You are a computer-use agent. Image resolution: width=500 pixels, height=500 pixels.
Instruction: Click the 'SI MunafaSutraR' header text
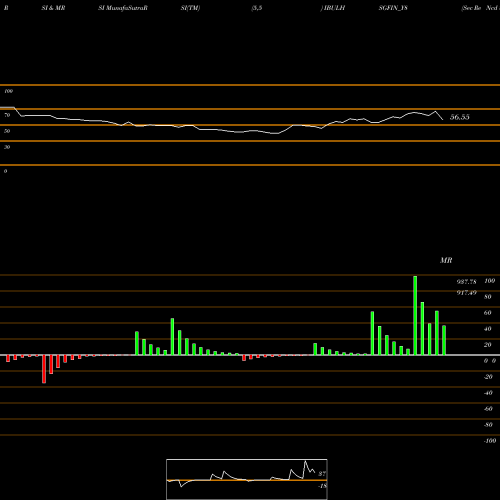[x=123, y=8]
